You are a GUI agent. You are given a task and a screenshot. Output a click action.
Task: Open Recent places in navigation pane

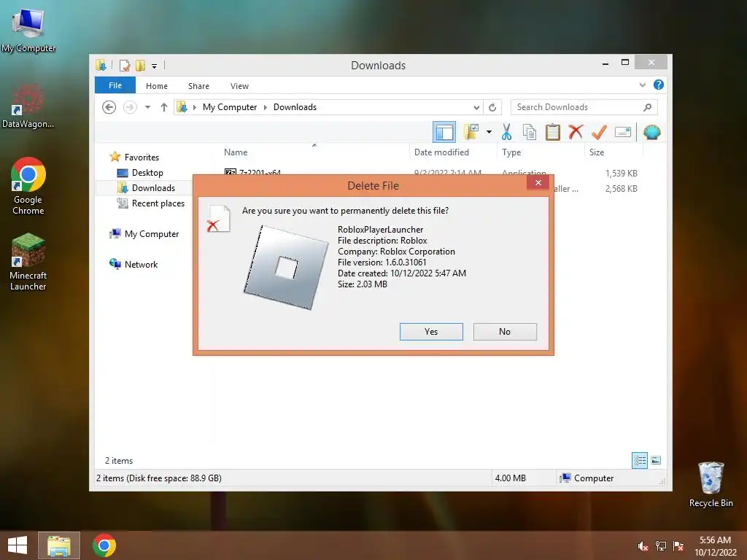(158, 203)
